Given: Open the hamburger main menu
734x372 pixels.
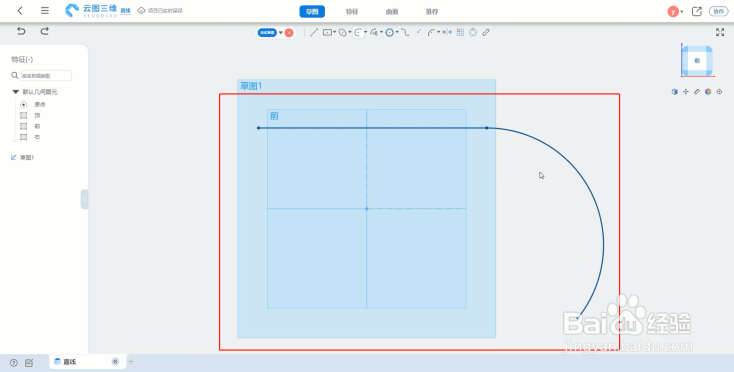Looking at the screenshot, I should tap(44, 11).
